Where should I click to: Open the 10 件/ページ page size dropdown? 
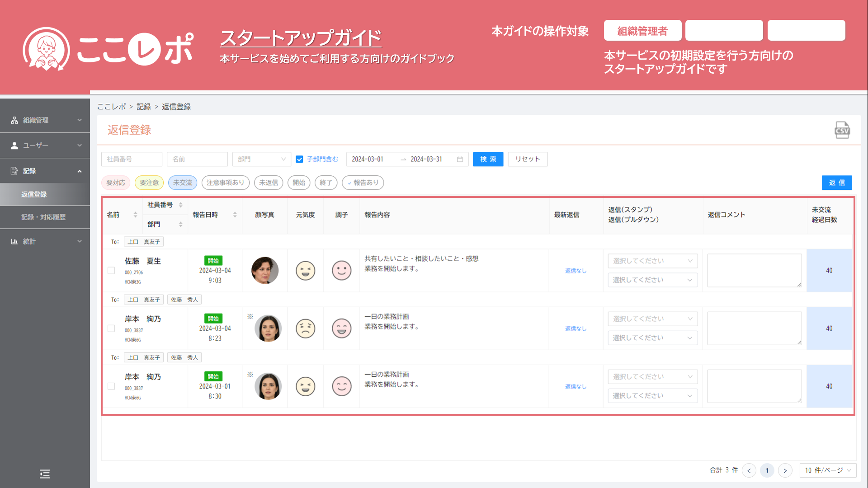point(827,470)
